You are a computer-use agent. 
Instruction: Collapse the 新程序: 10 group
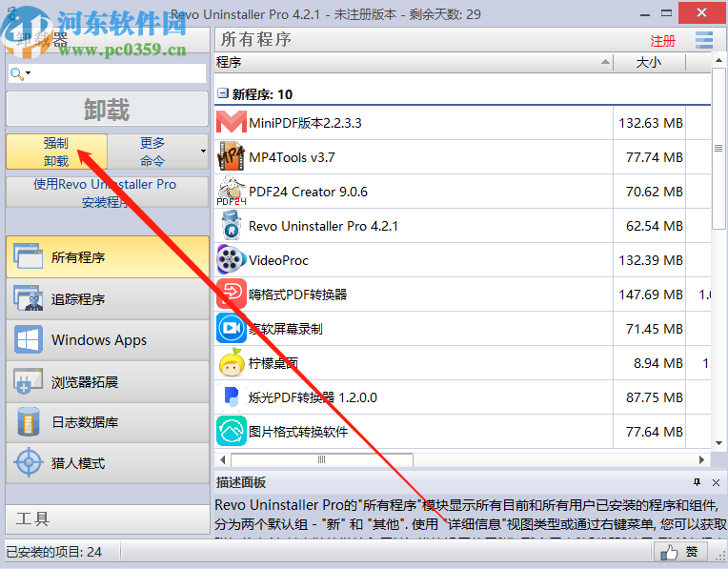223,93
